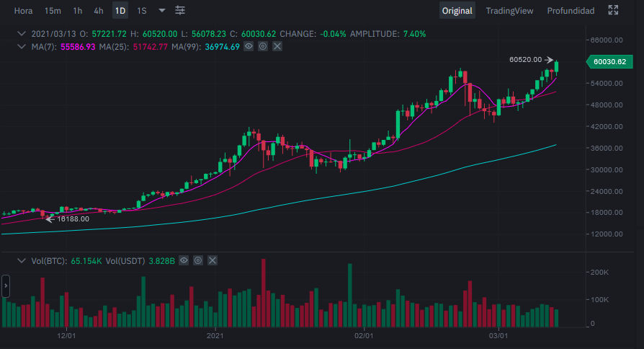
Task: Select the 4h interval
Action: 99,11
